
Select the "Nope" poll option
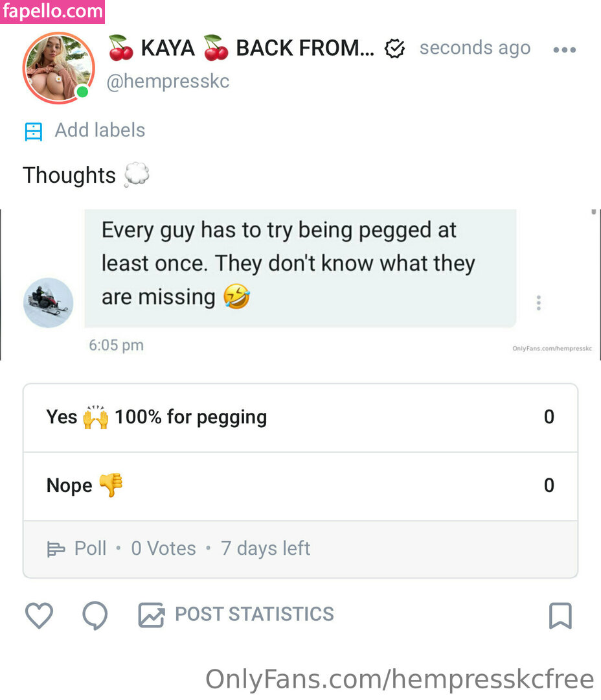pos(300,485)
